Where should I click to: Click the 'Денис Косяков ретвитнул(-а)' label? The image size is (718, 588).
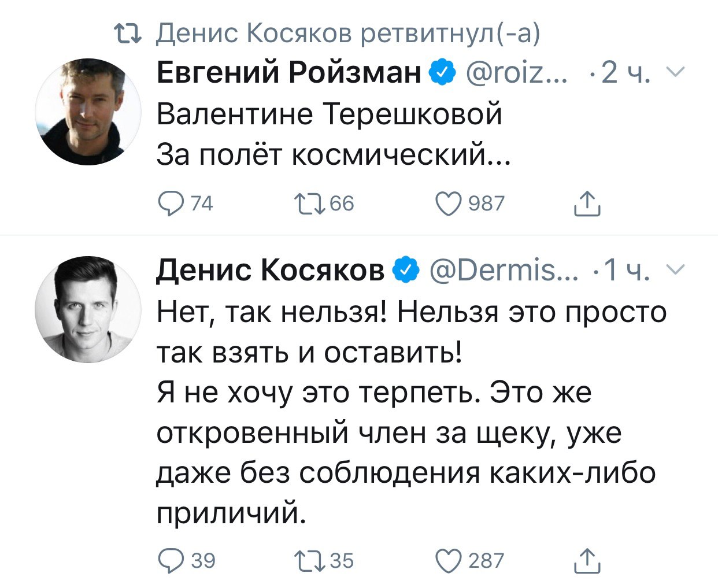(348, 34)
